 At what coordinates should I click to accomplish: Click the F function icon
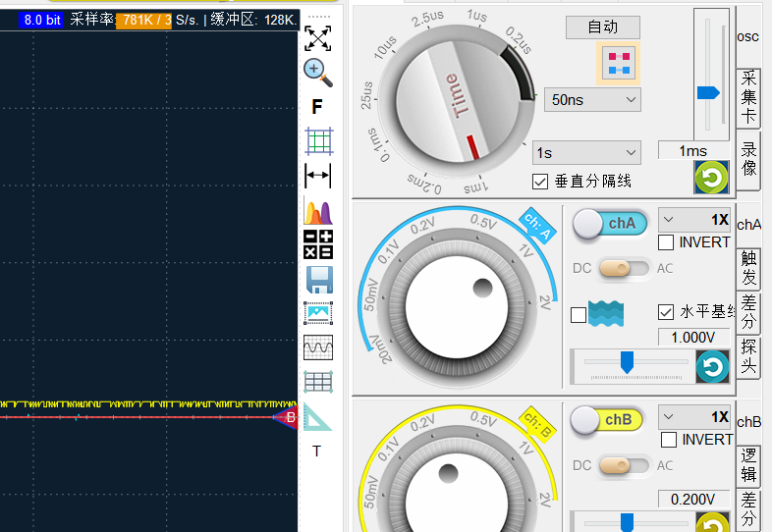(317, 106)
